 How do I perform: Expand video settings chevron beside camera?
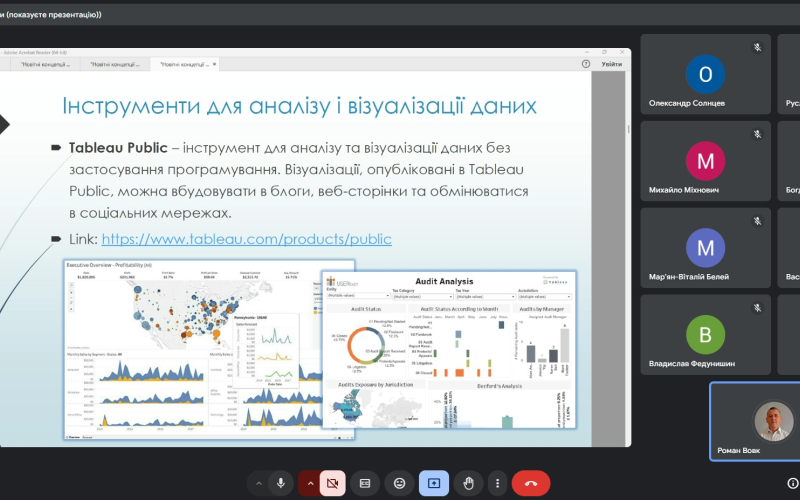pos(310,483)
